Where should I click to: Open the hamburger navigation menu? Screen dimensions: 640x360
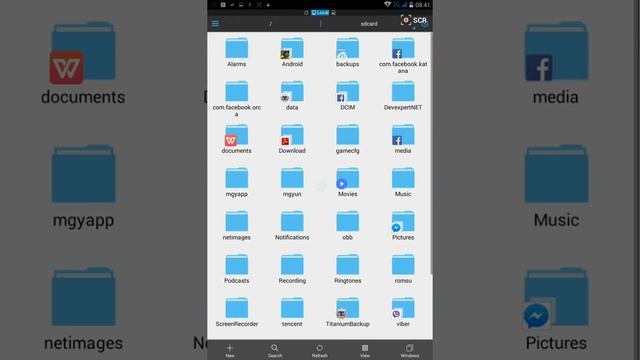215,24
